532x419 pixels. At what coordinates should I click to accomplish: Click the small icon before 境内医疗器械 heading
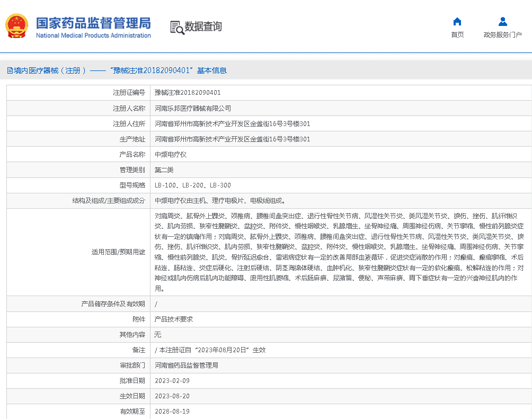(x=10, y=70)
